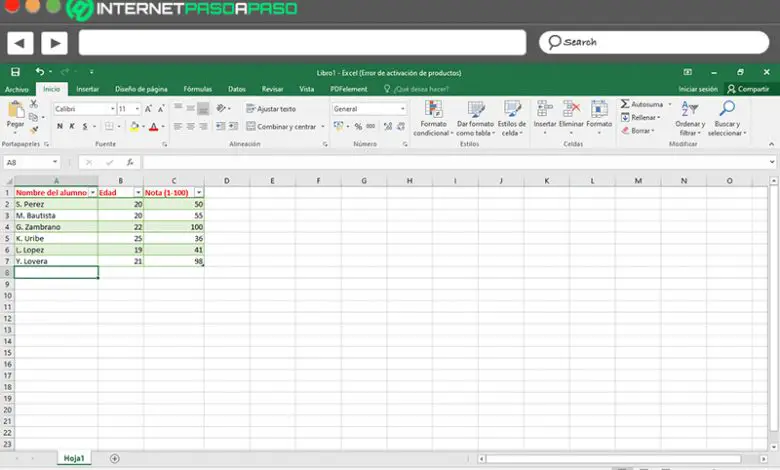Click the browser frame Search field
Image resolution: width=780 pixels, height=470 pixels.
[654, 42]
